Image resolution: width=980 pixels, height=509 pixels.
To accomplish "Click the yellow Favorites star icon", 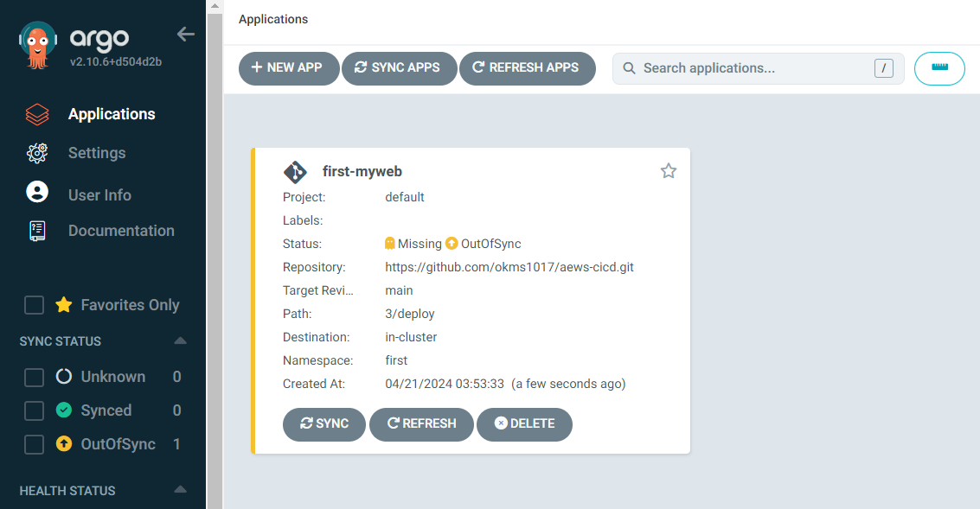I will coord(64,304).
